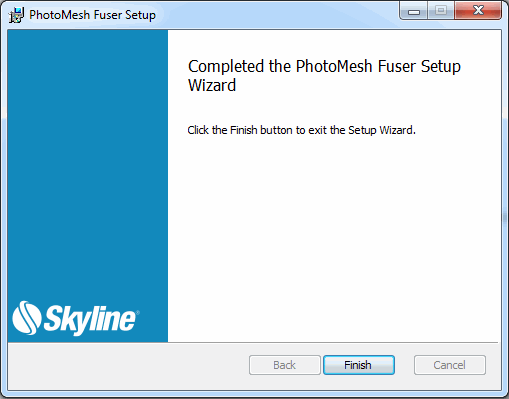Click the Skyline wordmark text
This screenshot has width=509, height=399.
tap(90, 319)
